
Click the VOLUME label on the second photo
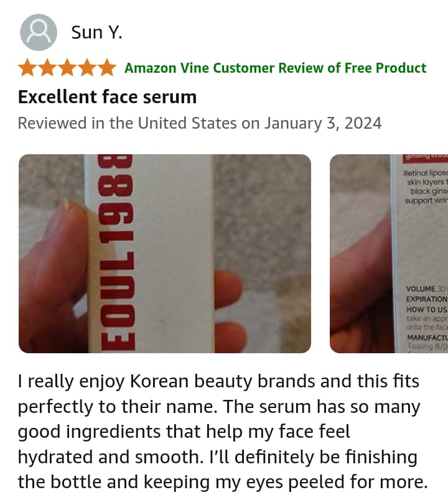pyautogui.click(x=420, y=289)
